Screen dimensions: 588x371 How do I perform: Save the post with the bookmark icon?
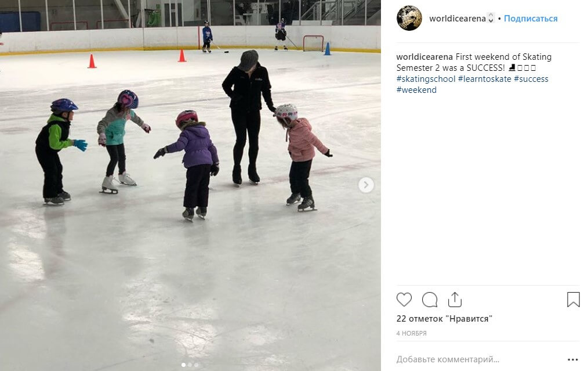tap(573, 299)
